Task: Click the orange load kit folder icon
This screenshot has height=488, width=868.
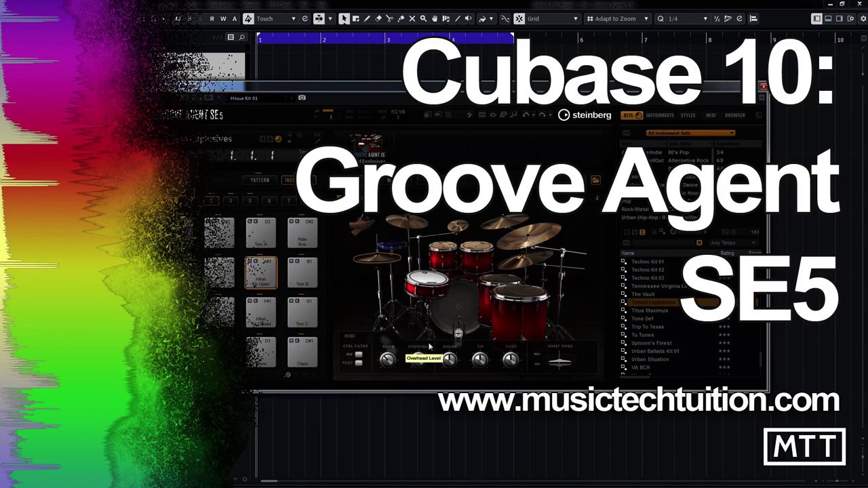Action: pos(595,180)
